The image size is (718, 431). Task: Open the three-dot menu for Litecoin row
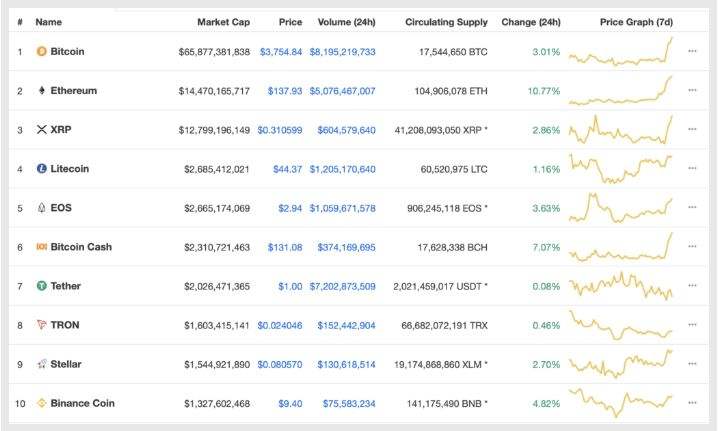(692, 168)
